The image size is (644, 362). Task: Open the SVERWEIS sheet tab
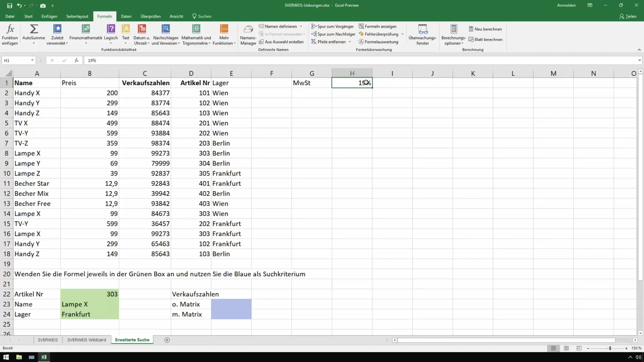pos(48,340)
